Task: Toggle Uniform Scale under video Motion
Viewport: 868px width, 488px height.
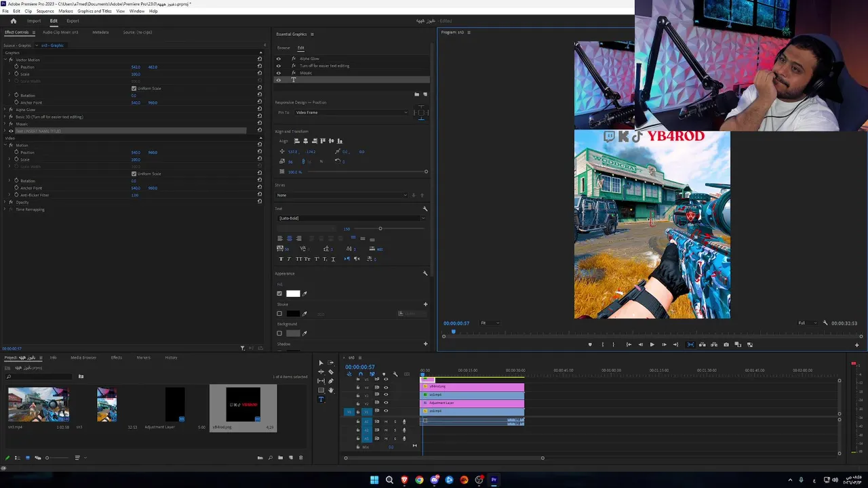Action: 134,174
